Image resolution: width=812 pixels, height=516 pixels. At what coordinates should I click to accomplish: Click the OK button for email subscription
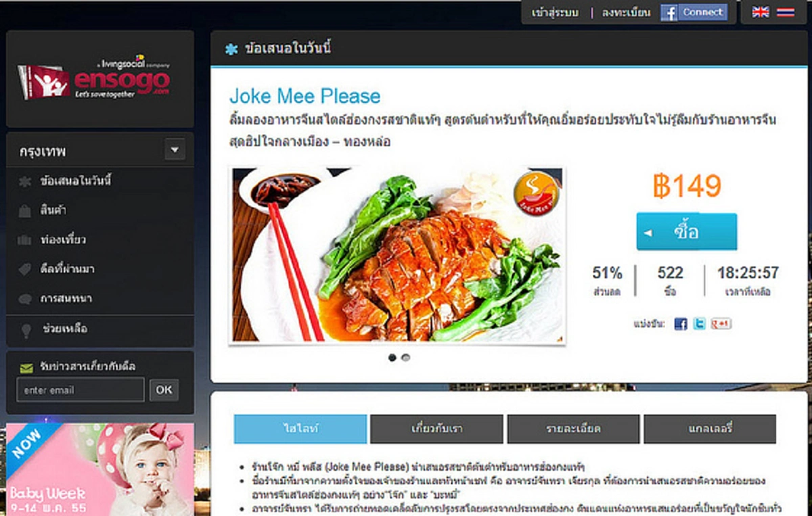[x=164, y=390]
